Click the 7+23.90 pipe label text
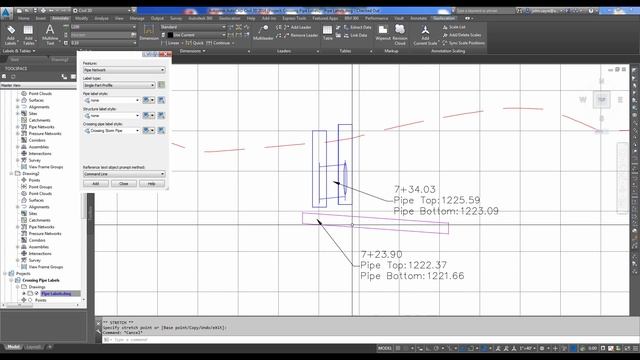 coord(381,254)
